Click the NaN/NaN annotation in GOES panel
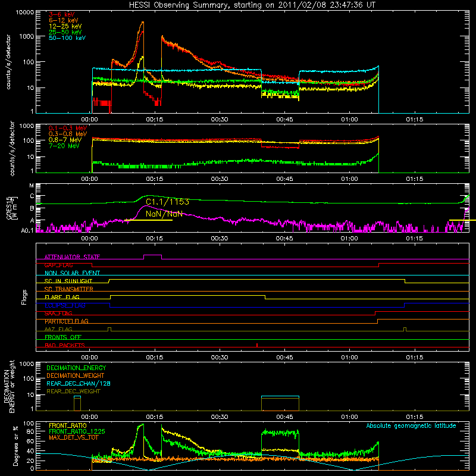 pos(164,214)
